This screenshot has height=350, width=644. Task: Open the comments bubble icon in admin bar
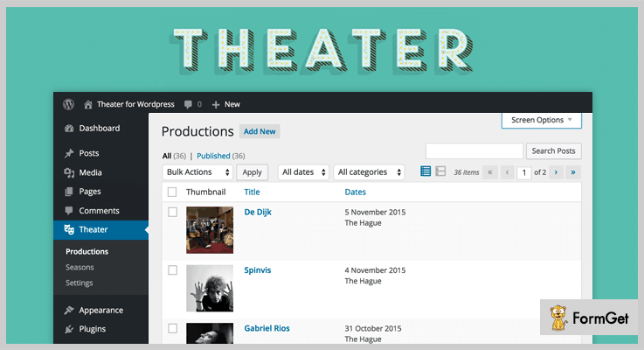[x=188, y=104]
